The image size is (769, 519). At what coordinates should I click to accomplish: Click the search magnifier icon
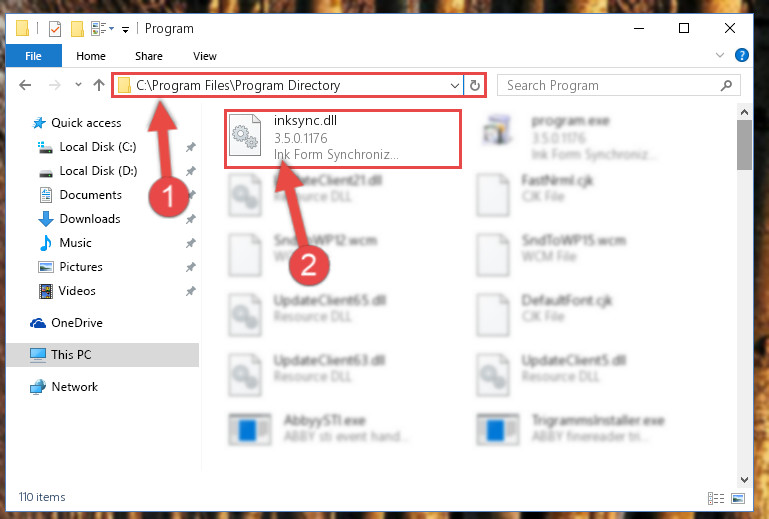726,85
